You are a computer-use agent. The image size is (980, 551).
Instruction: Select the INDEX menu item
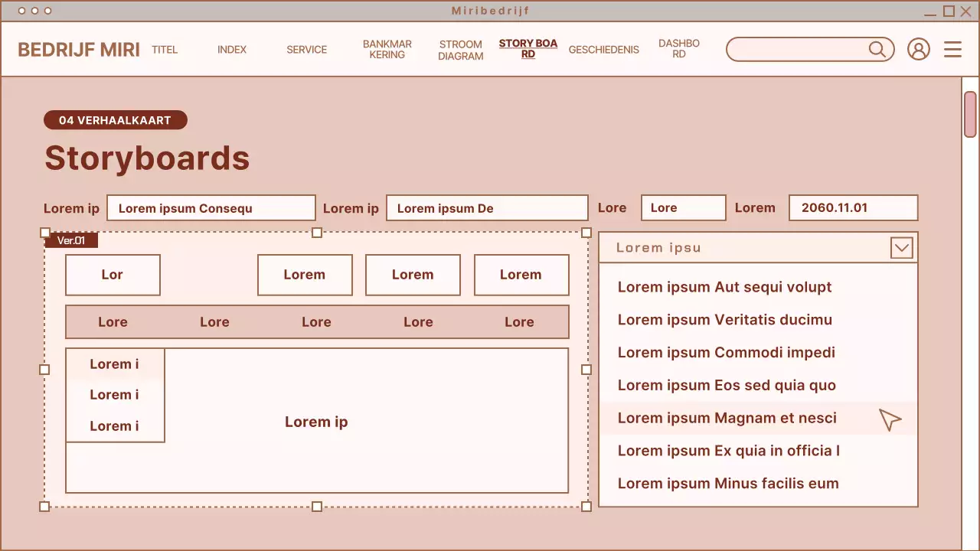[x=232, y=49]
